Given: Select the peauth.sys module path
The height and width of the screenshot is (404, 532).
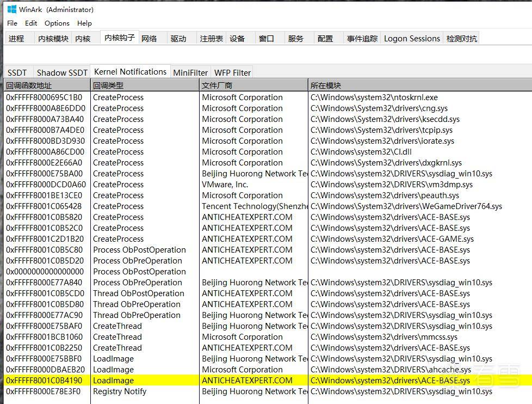Looking at the screenshot, I should 385,195.
